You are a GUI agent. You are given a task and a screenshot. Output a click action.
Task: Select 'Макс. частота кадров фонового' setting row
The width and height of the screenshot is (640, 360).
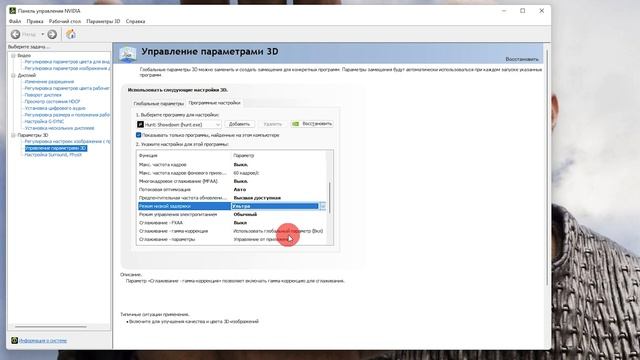pos(232,173)
